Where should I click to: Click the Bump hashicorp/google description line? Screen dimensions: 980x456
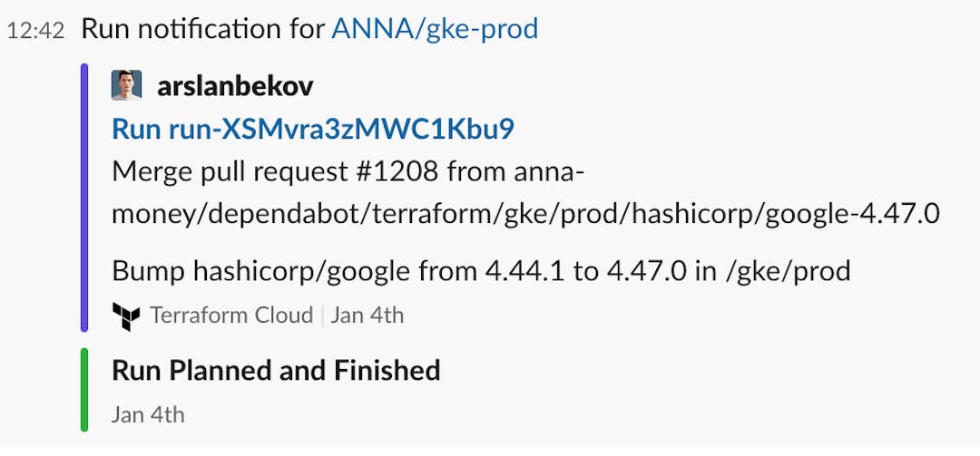coord(481,271)
